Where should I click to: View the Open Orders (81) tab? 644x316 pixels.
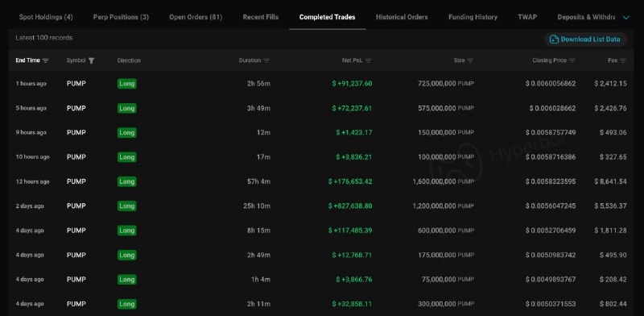click(196, 17)
